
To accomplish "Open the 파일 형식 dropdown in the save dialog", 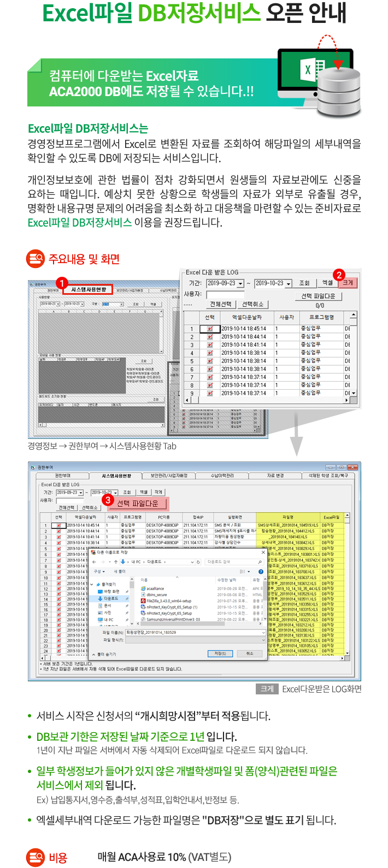I will point(264,639).
